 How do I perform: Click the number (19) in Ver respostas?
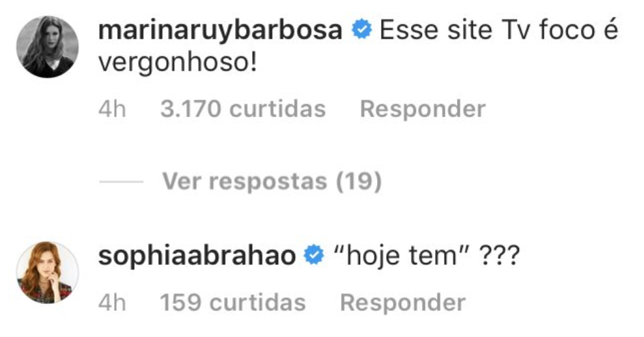pos(359,181)
